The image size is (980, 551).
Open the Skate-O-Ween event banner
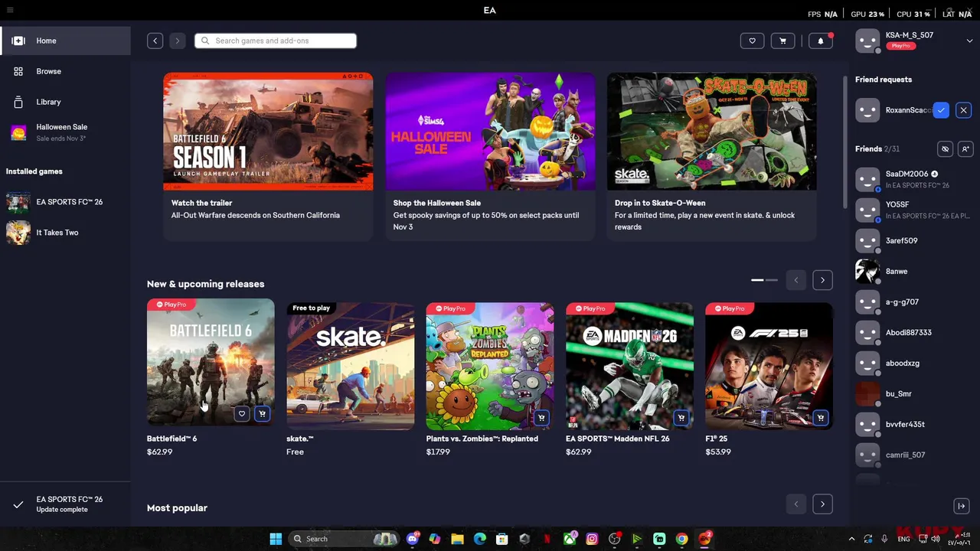point(712,132)
